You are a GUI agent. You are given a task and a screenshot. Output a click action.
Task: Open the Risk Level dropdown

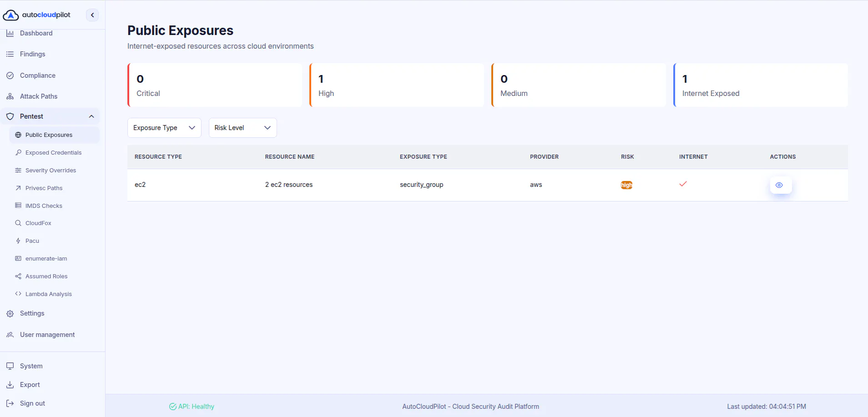coord(242,128)
